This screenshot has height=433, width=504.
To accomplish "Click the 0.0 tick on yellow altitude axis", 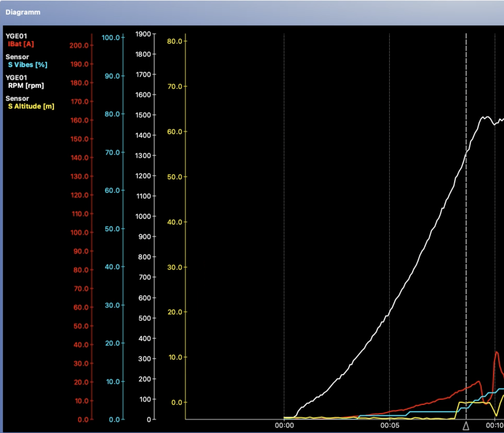I will [x=176, y=402].
